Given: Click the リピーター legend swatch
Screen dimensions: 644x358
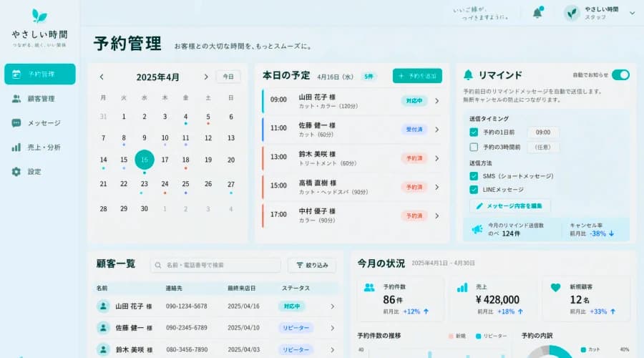Looking at the screenshot, I should tap(478, 337).
